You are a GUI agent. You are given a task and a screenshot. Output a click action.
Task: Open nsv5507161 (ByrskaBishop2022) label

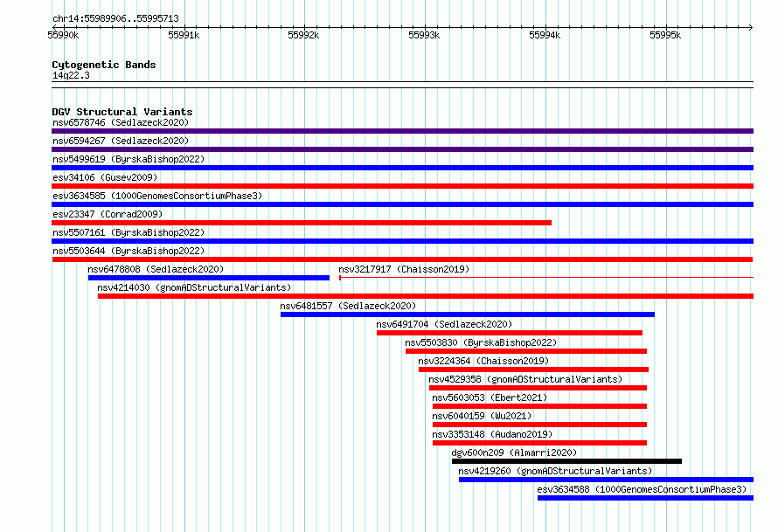[129, 232]
